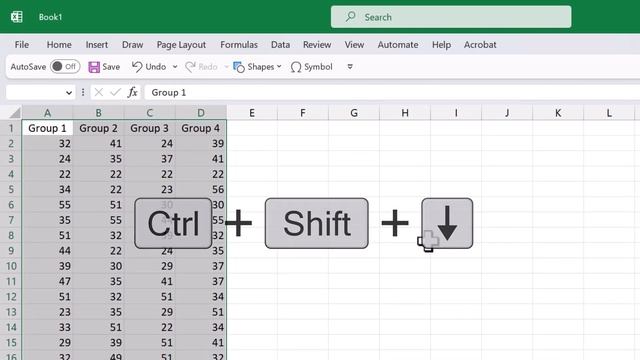Toggle AutoSave switch
This screenshot has height=360, width=640.
65,67
